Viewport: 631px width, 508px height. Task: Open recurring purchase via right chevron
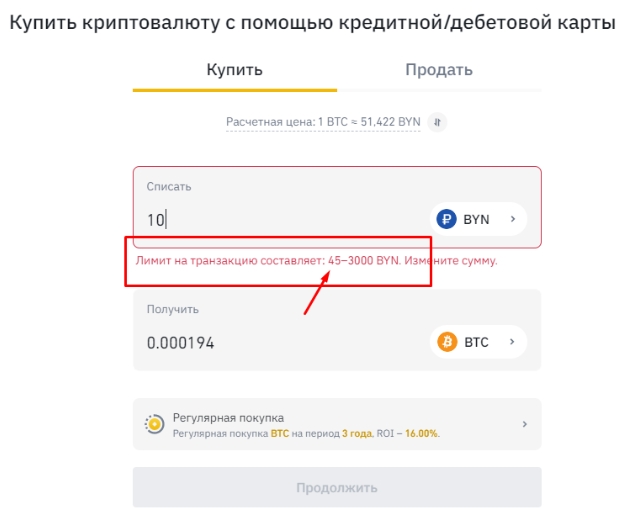(525, 424)
